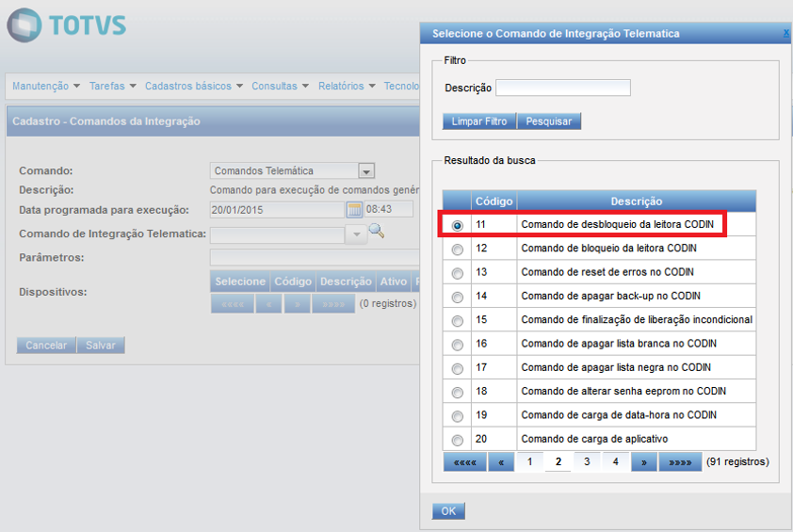Select radio button for code 11

click(457, 225)
